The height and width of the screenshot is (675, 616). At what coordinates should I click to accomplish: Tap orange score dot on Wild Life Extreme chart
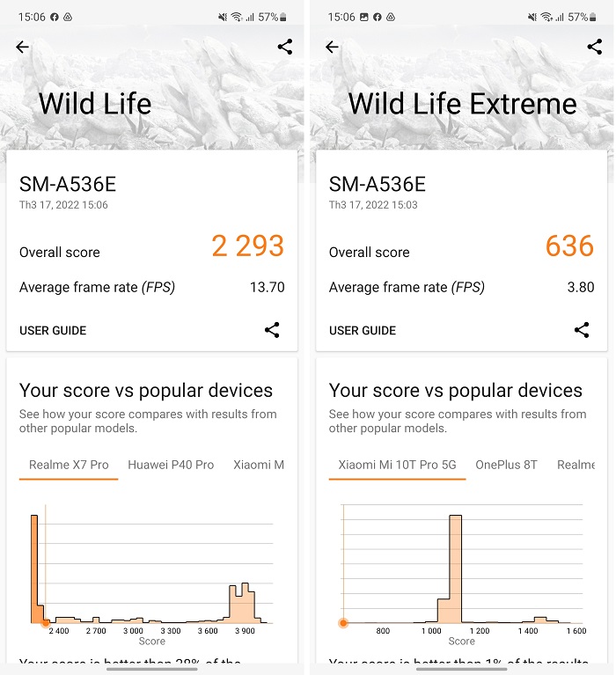tap(343, 623)
